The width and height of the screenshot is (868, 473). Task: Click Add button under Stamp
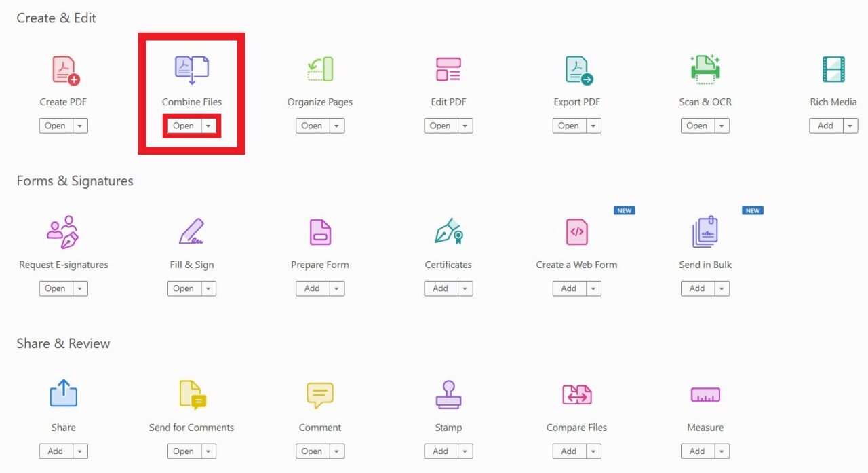point(441,451)
